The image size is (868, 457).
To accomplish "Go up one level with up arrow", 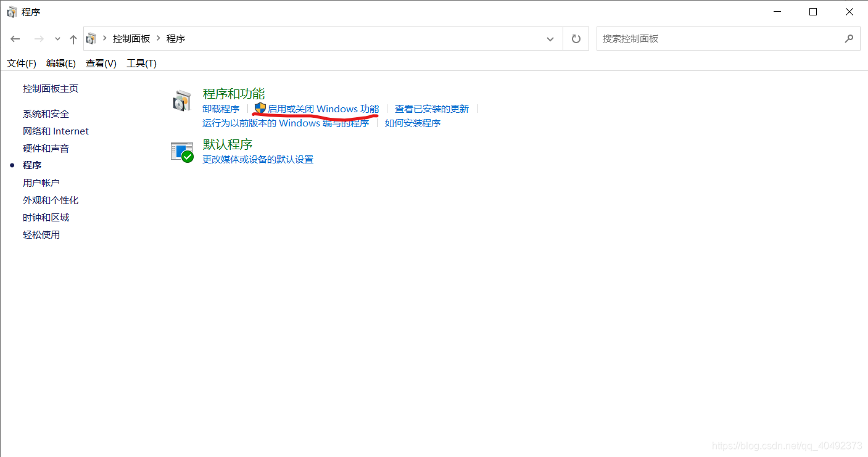I will click(x=73, y=39).
